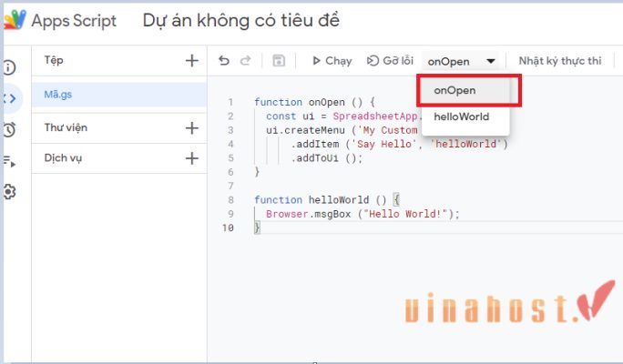Click the 'Say Hello' string in code
The height and width of the screenshot is (364, 623).
pyautogui.click(x=386, y=144)
